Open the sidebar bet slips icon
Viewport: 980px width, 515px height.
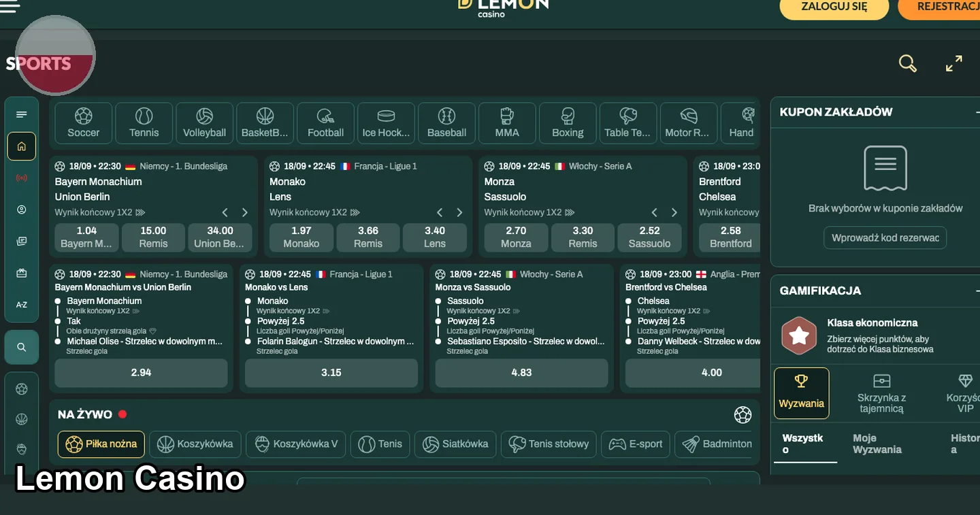click(22, 241)
